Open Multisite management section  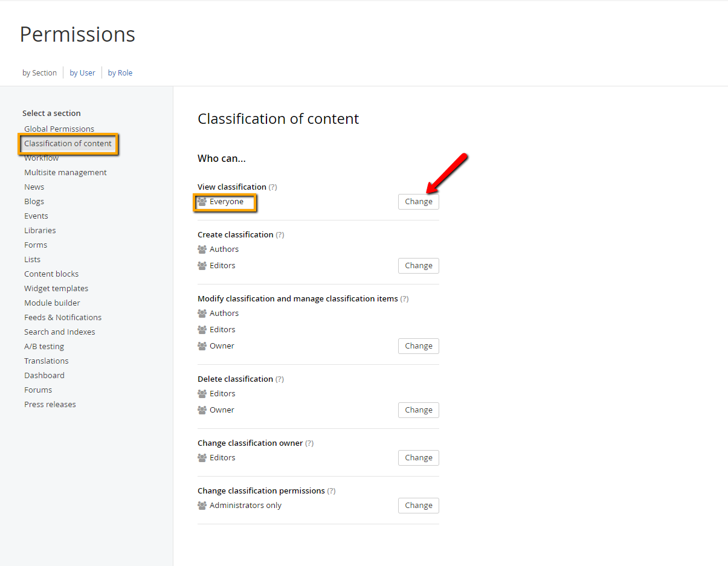coord(65,173)
